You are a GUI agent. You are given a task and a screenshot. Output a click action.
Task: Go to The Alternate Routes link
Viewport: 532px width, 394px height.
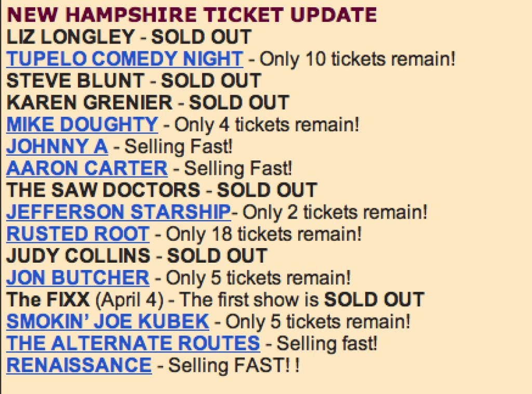[133, 343]
